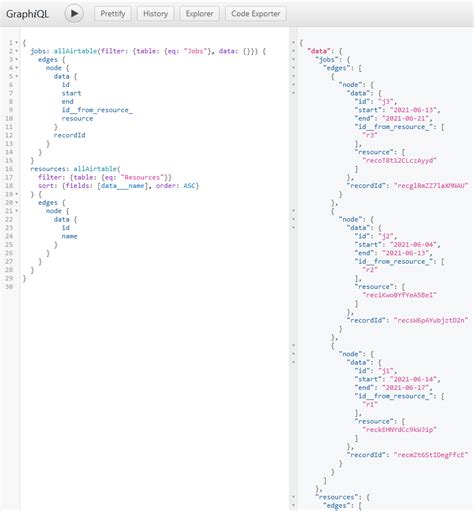Click the GraphiQL logo title
Image resolution: width=474 pixels, height=511 pixels.
click(x=27, y=14)
